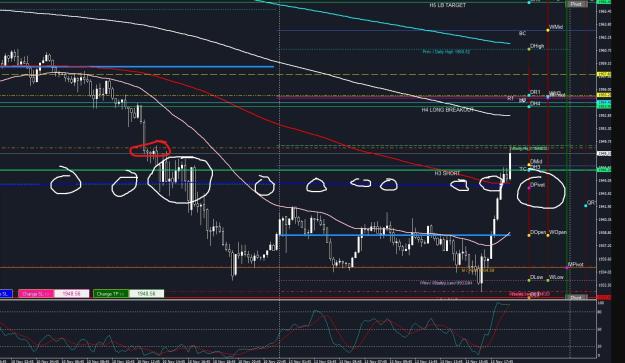
Task: Click the R1 level label
Action: pos(511,98)
